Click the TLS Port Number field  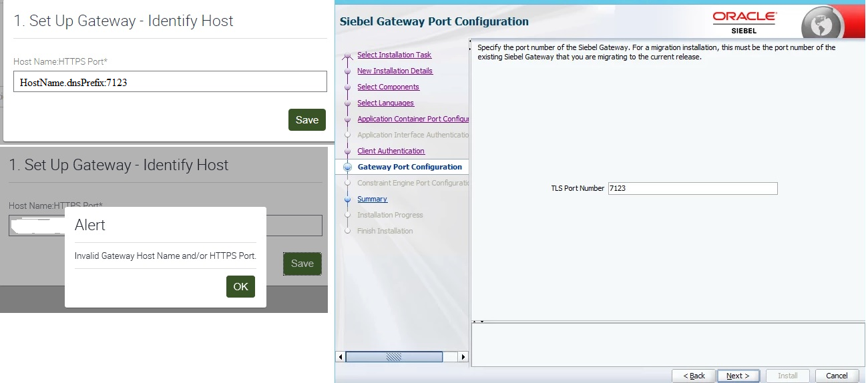[x=692, y=188]
